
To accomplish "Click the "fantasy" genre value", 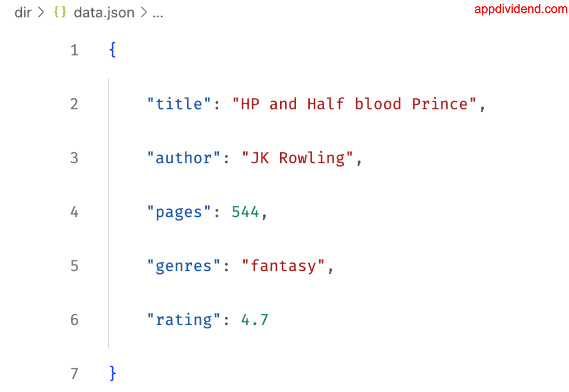I will click(x=283, y=266).
